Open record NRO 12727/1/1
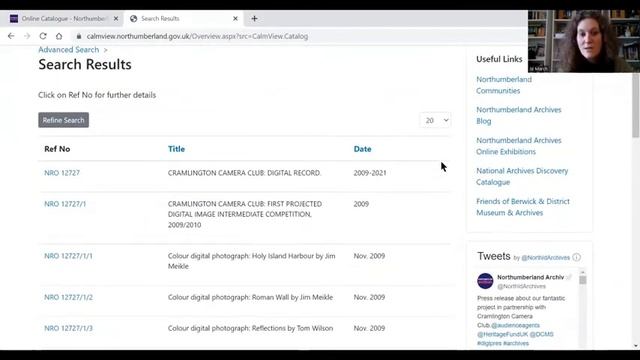This screenshot has width=640, height=360. (68, 256)
